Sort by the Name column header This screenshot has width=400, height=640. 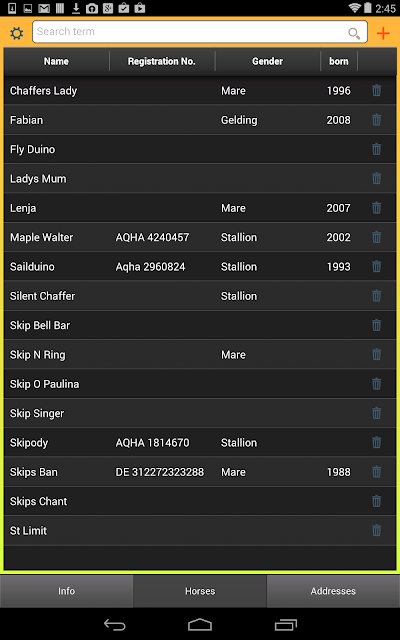[56, 61]
